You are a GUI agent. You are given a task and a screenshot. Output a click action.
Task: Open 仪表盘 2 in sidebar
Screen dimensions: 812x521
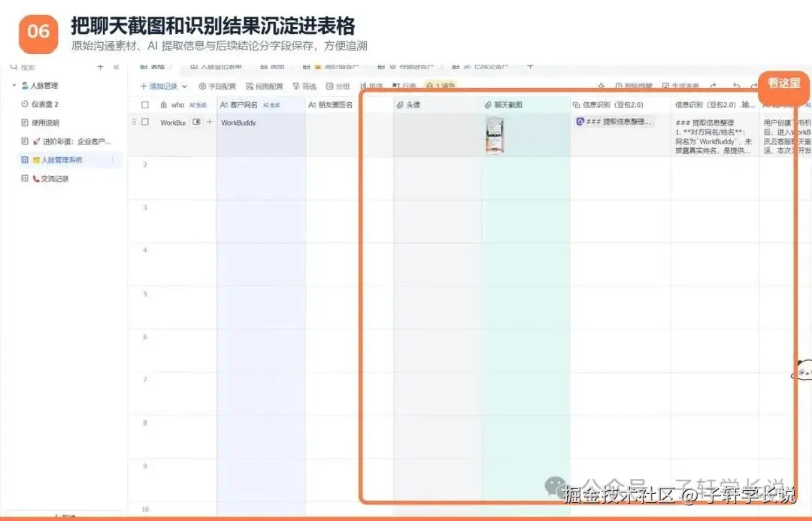45,104
